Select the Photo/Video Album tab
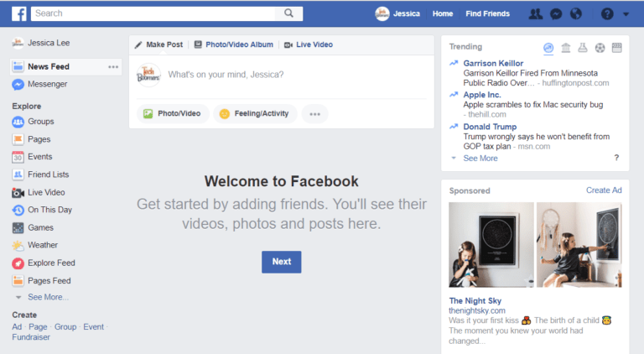644x354 pixels. point(234,44)
